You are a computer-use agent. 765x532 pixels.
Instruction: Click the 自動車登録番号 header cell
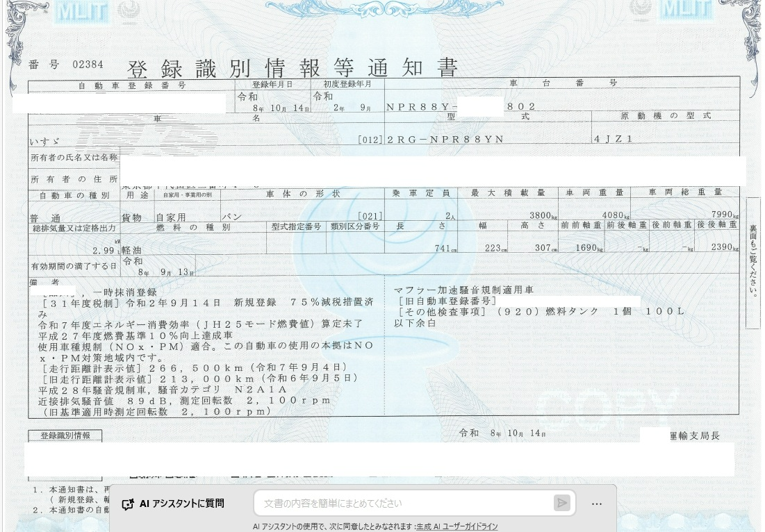click(132, 85)
